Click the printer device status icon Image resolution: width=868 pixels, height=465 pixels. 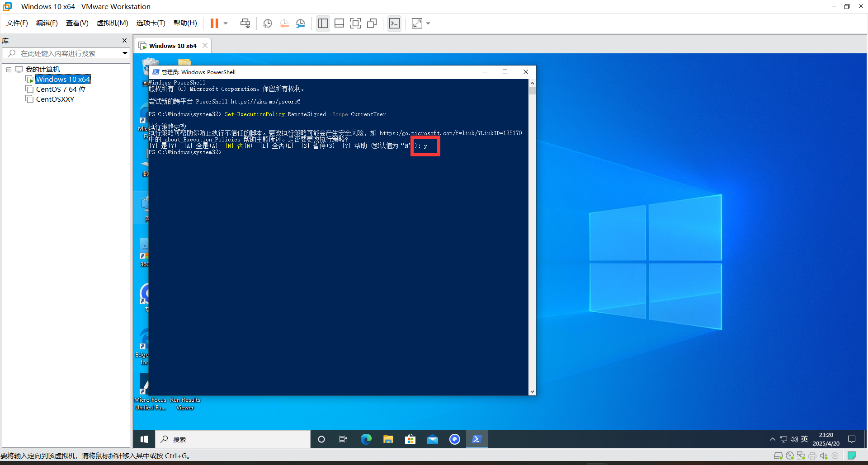click(x=812, y=456)
